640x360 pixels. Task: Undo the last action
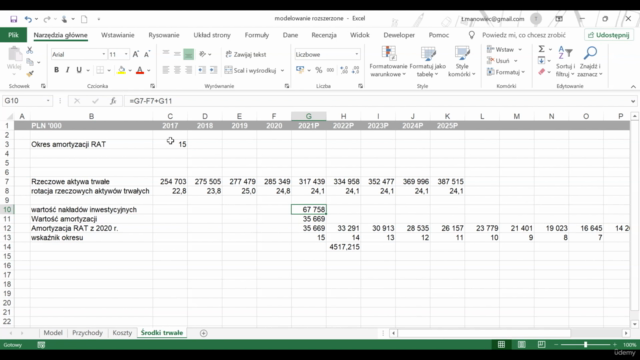pyautogui.click(x=28, y=19)
